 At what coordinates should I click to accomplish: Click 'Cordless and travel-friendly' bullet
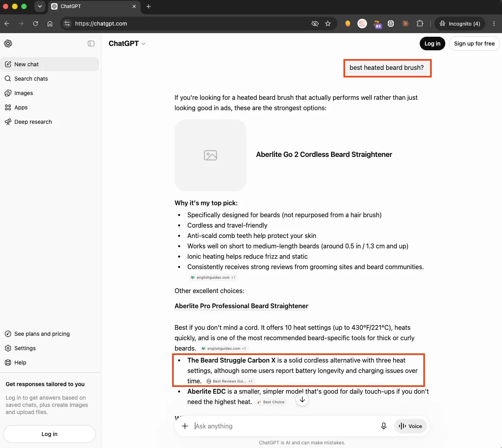point(227,225)
